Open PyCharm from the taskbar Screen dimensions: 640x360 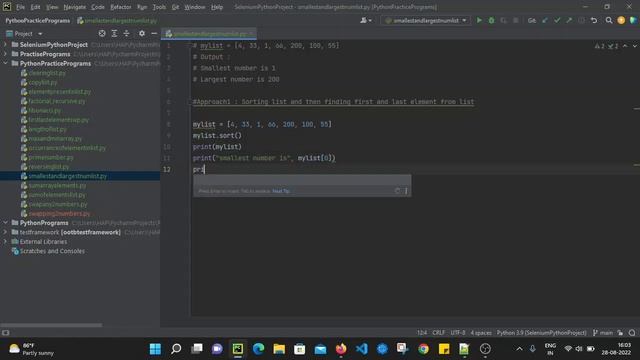tap(238, 349)
